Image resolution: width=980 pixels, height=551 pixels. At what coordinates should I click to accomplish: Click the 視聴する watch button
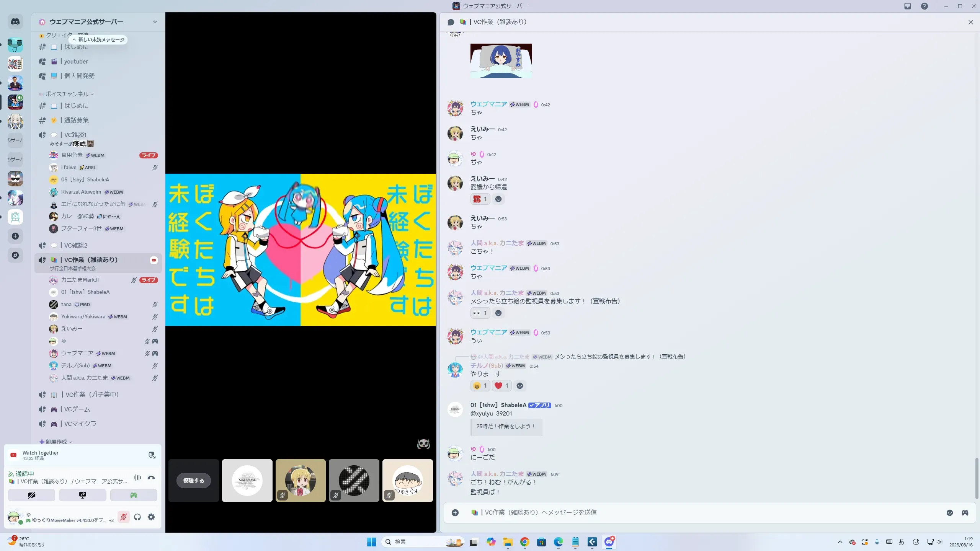(x=193, y=481)
